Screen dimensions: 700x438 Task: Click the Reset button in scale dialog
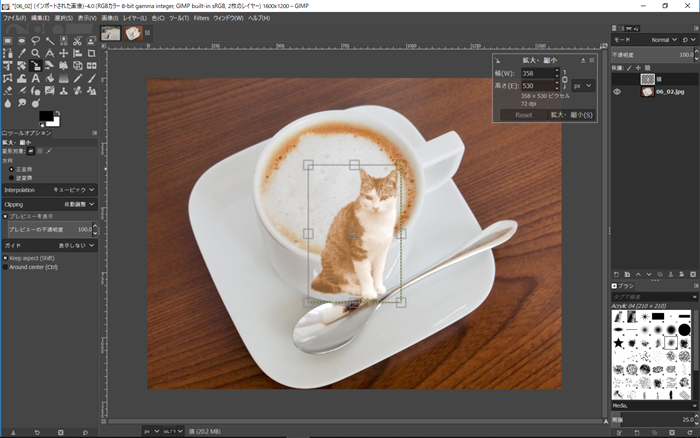pyautogui.click(x=523, y=115)
